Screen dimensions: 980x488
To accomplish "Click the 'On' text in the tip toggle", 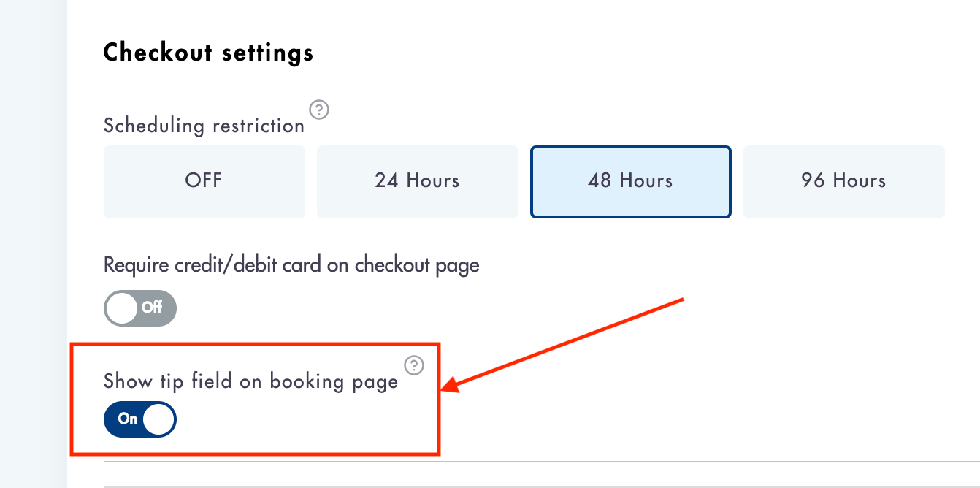I will pyautogui.click(x=128, y=419).
